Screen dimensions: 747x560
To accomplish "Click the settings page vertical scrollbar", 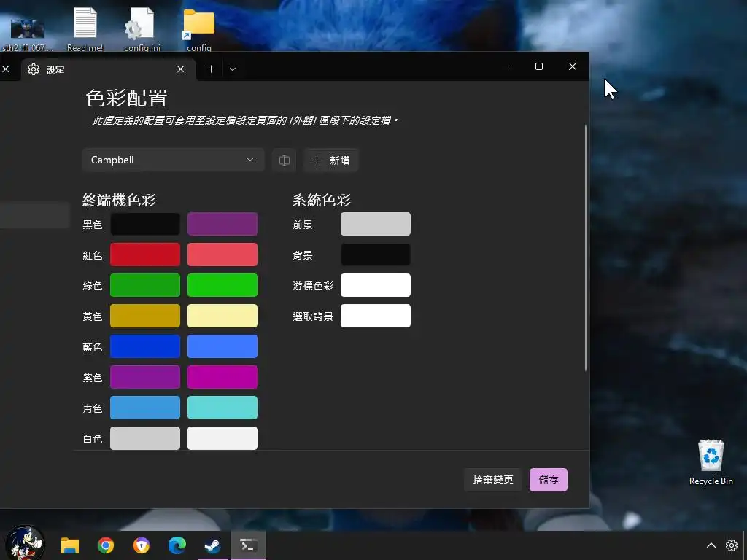I will point(586,248).
